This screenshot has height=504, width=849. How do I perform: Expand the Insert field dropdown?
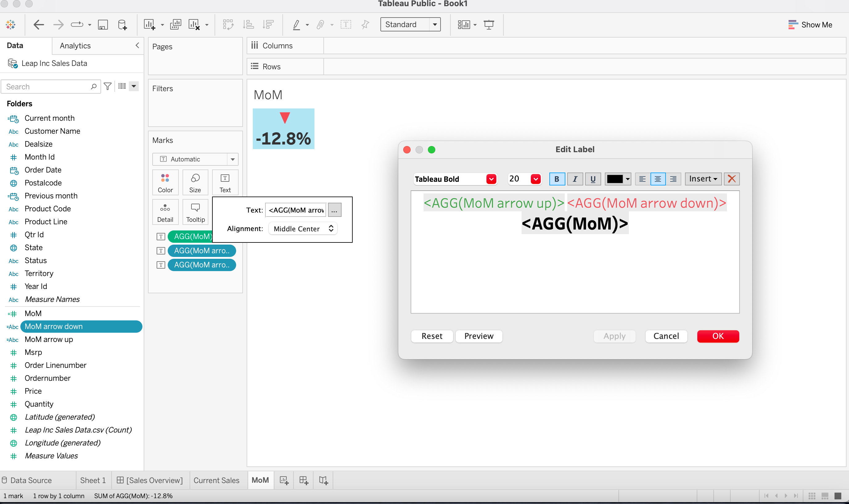pyautogui.click(x=703, y=179)
